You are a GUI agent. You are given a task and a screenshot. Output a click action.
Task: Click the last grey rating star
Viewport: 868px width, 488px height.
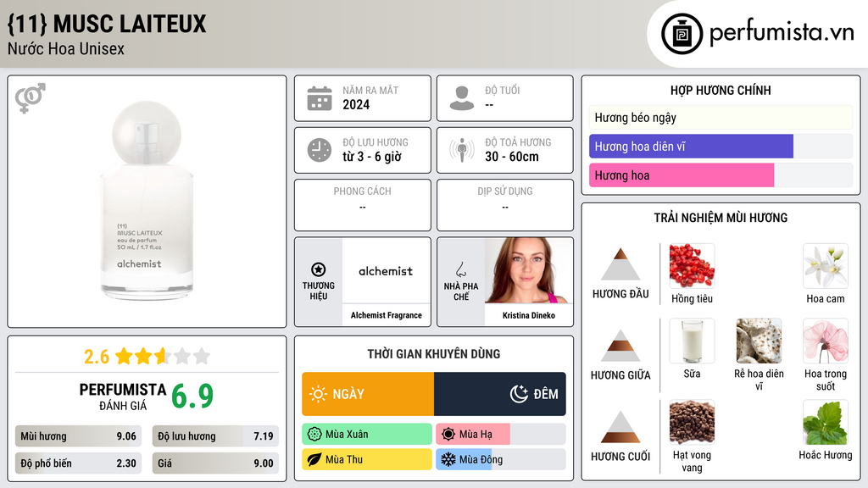pyautogui.click(x=202, y=356)
